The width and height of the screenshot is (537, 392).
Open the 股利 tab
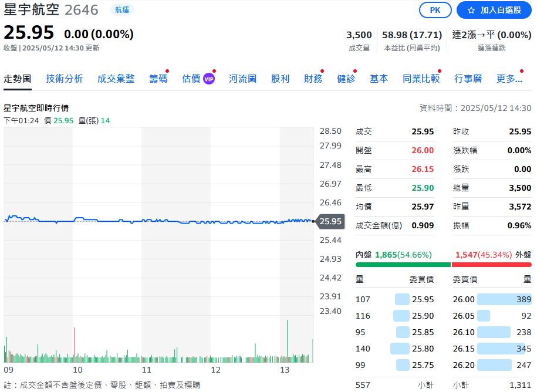coord(280,79)
